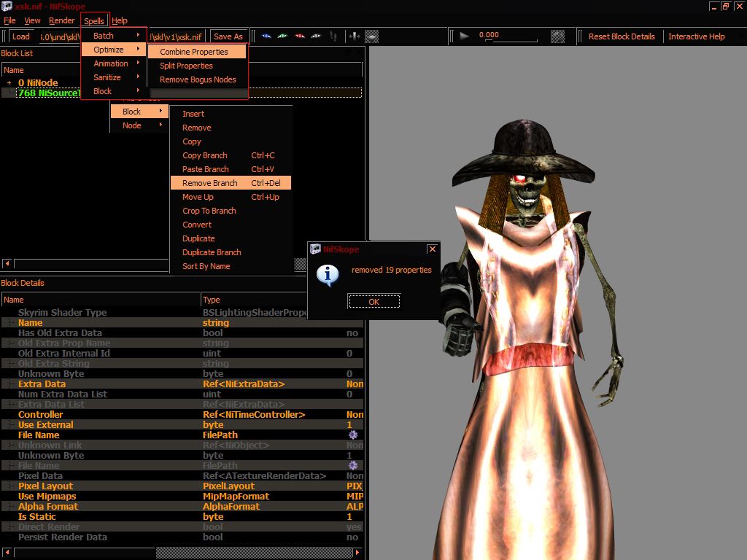Click the purple flower icon in the grayed File Name row
This screenshot has height=560, width=747.
coord(353,465)
